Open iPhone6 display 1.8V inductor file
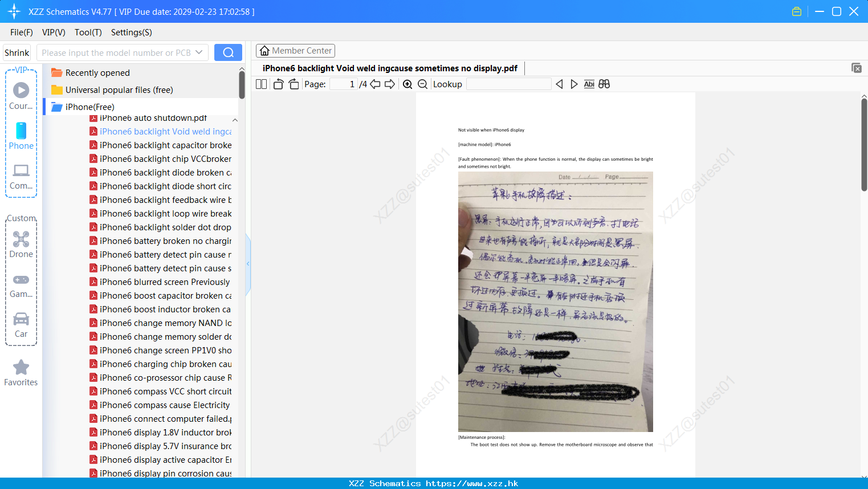The image size is (868, 489). (161, 433)
